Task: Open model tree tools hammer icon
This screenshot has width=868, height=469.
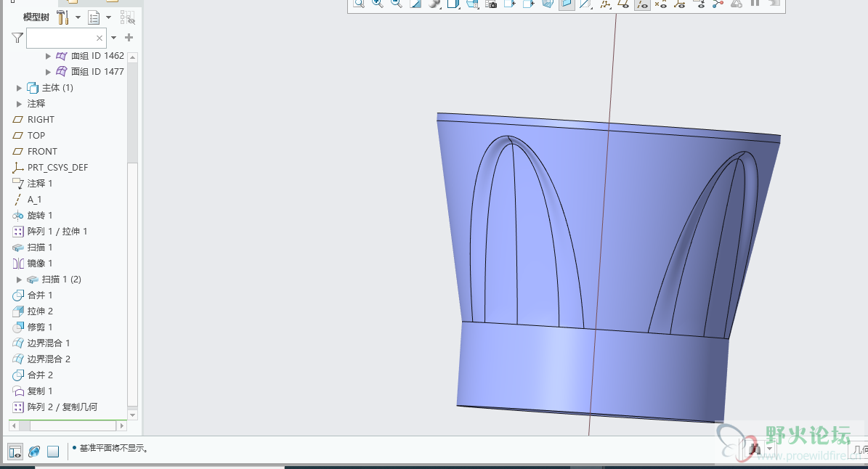Action: 62,17
